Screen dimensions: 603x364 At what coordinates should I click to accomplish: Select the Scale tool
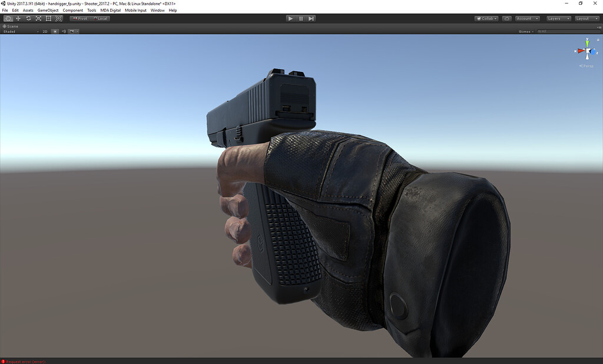38,18
